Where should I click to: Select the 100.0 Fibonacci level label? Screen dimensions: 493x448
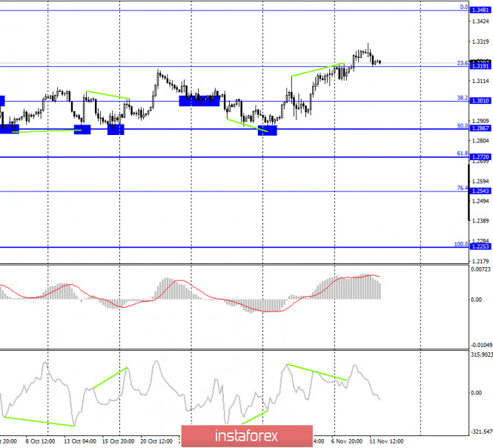(461, 244)
